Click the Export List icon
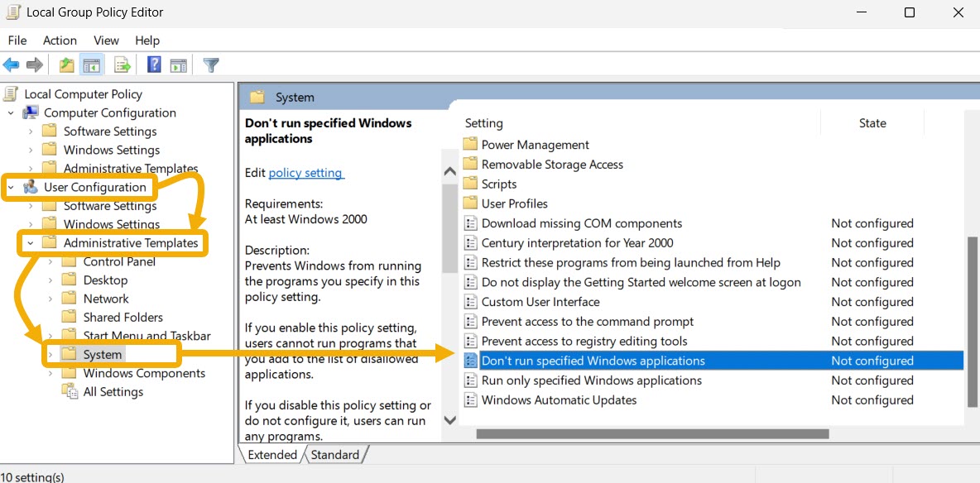The width and height of the screenshot is (980, 483). click(x=122, y=65)
